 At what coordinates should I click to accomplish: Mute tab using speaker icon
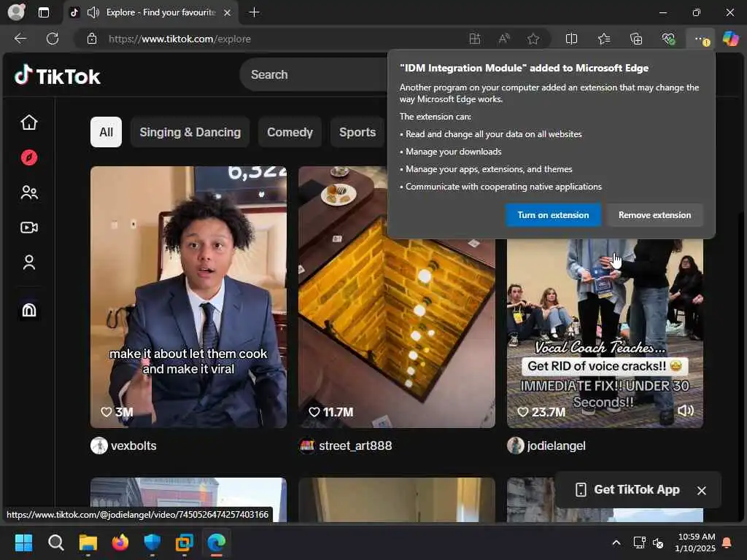[93, 12]
